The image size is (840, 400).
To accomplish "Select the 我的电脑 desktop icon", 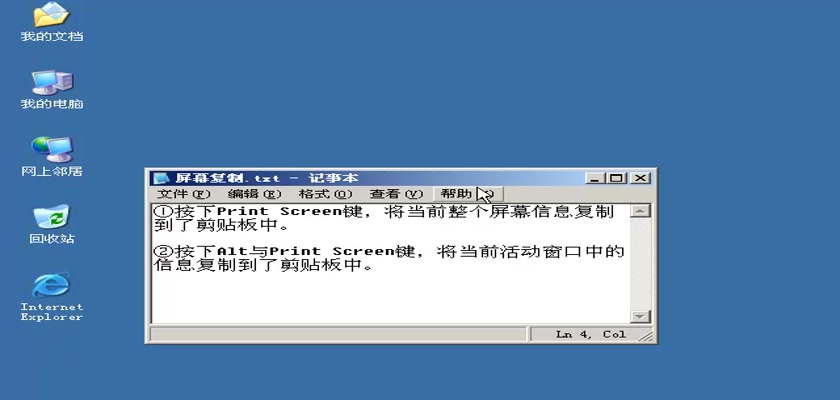I will (x=51, y=89).
